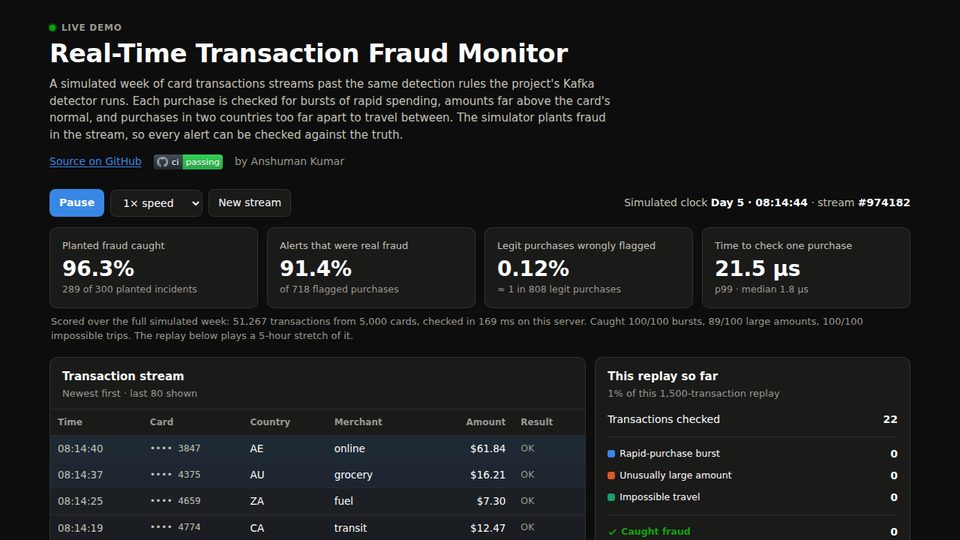Screen dimensions: 960x540
Task: Click the 0.12% wrongly flagged value
Action: (x=533, y=269)
